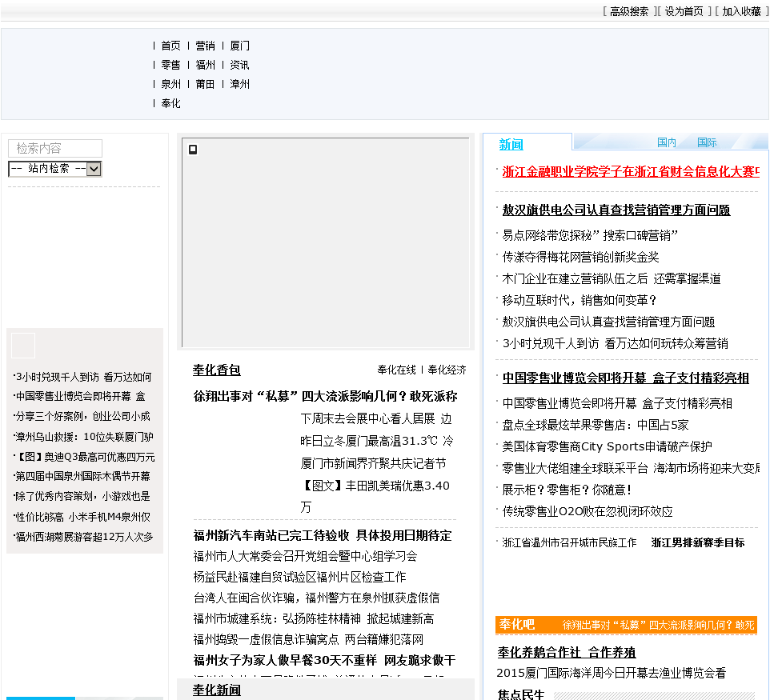
Task: Select the 新闻 tab in news panel
Action: [x=511, y=145]
